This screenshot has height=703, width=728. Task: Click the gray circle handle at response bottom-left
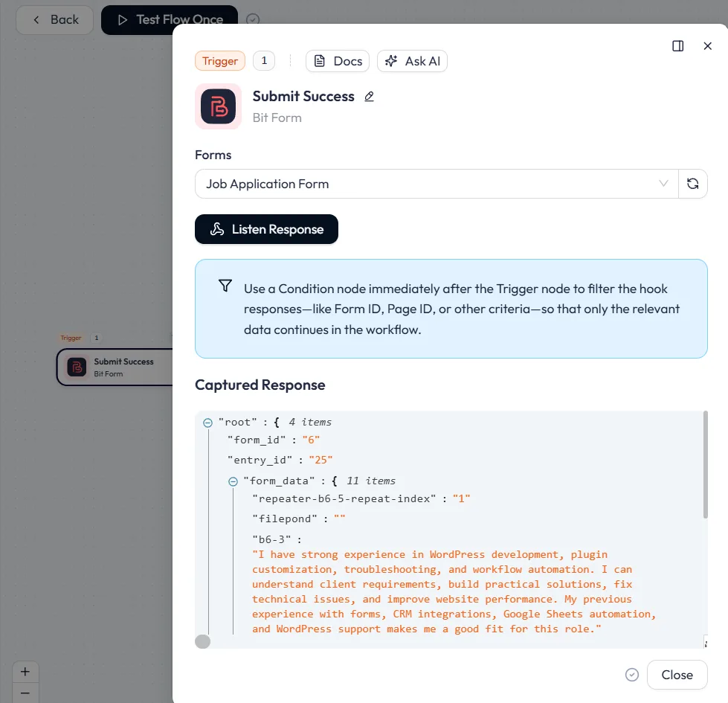202,641
